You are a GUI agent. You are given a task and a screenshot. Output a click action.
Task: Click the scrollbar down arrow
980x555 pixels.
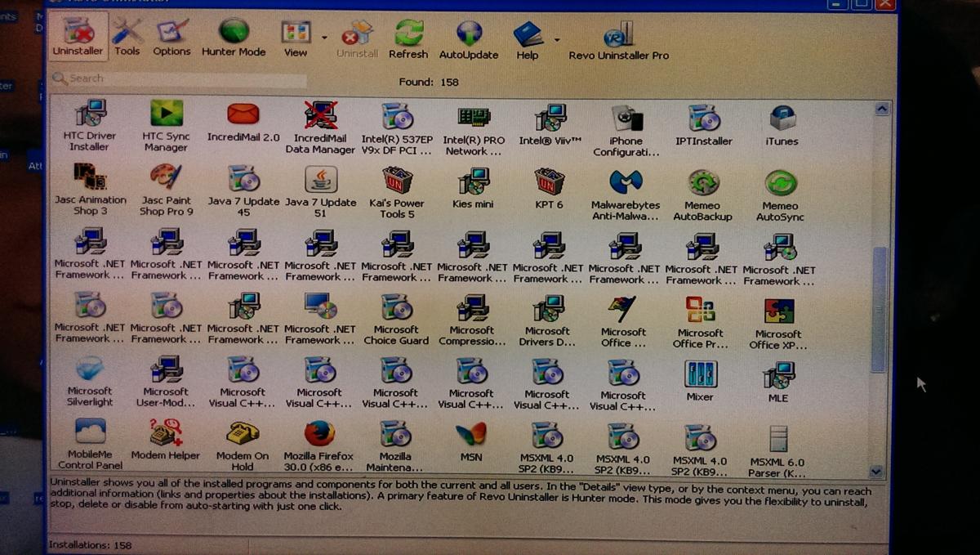876,472
